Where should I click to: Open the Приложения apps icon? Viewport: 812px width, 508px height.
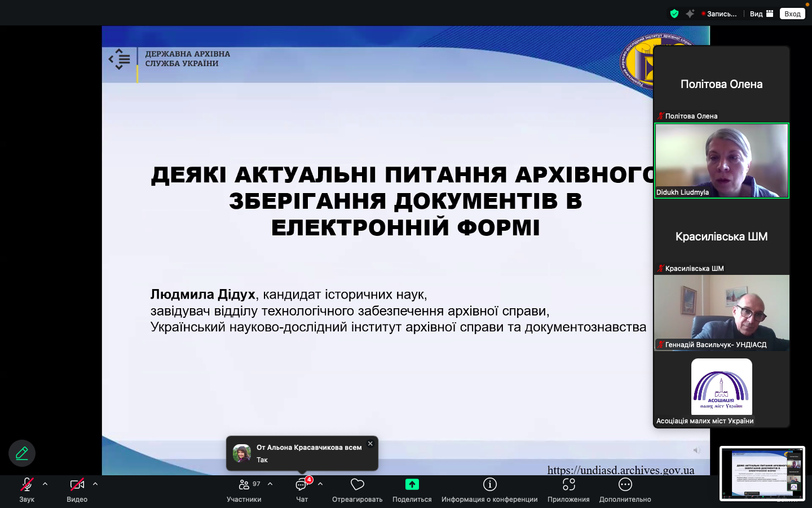(568, 485)
